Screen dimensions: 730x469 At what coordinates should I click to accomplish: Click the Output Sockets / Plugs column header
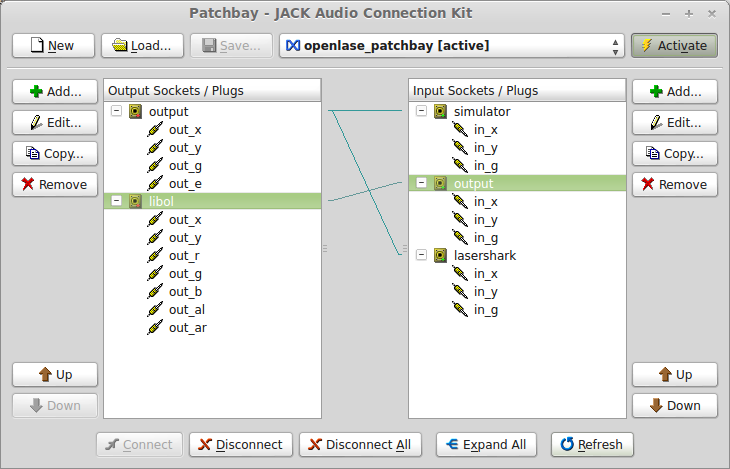pyautogui.click(x=212, y=91)
